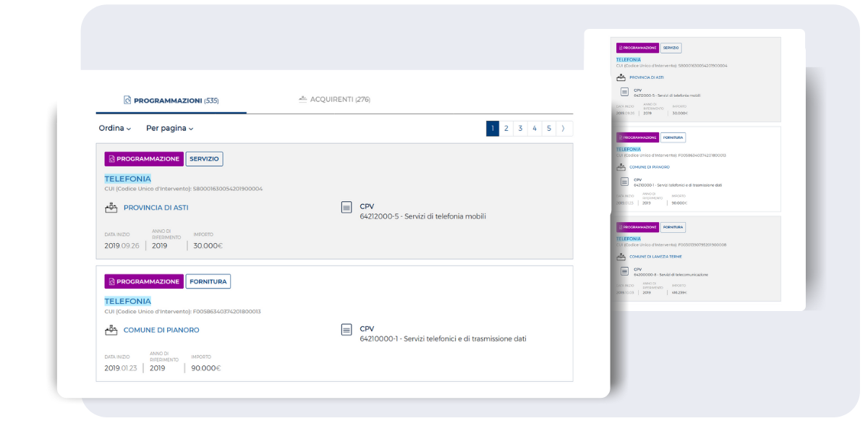Open the Comune di Pianoro link
The width and height of the screenshot is (868, 434).
click(161, 330)
